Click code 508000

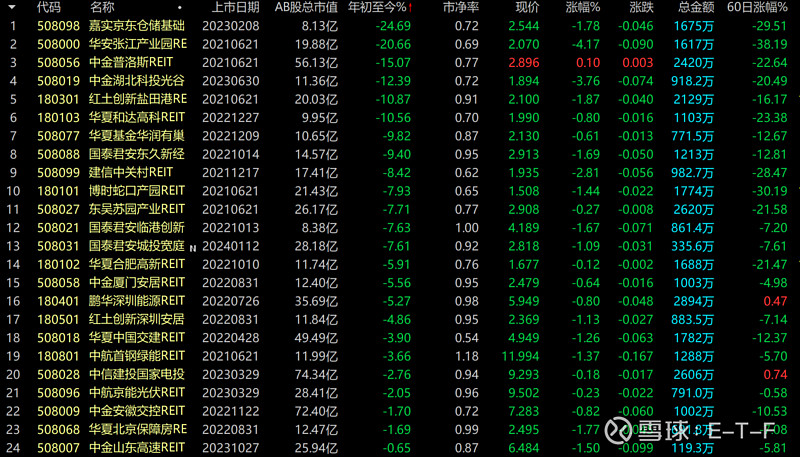tap(59, 44)
